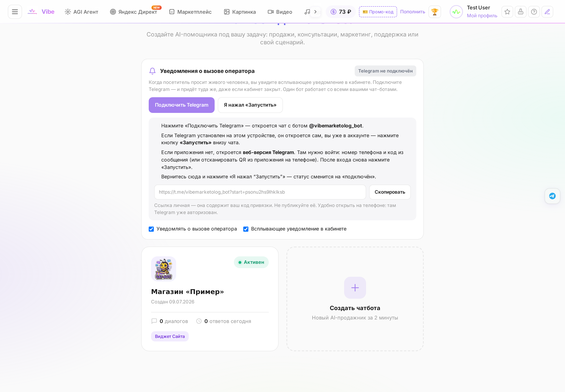The width and height of the screenshot is (565, 392).
Task: Open Яндекс Директ section
Action: (134, 12)
